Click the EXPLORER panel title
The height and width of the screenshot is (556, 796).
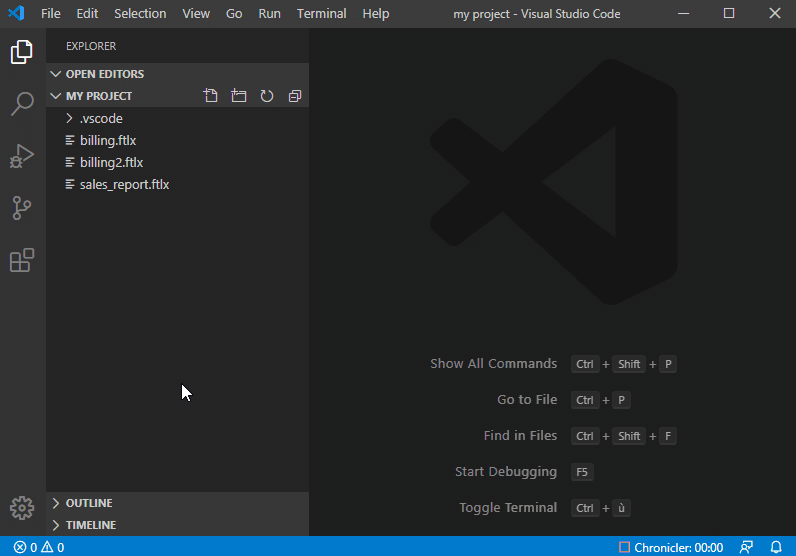pos(91,46)
